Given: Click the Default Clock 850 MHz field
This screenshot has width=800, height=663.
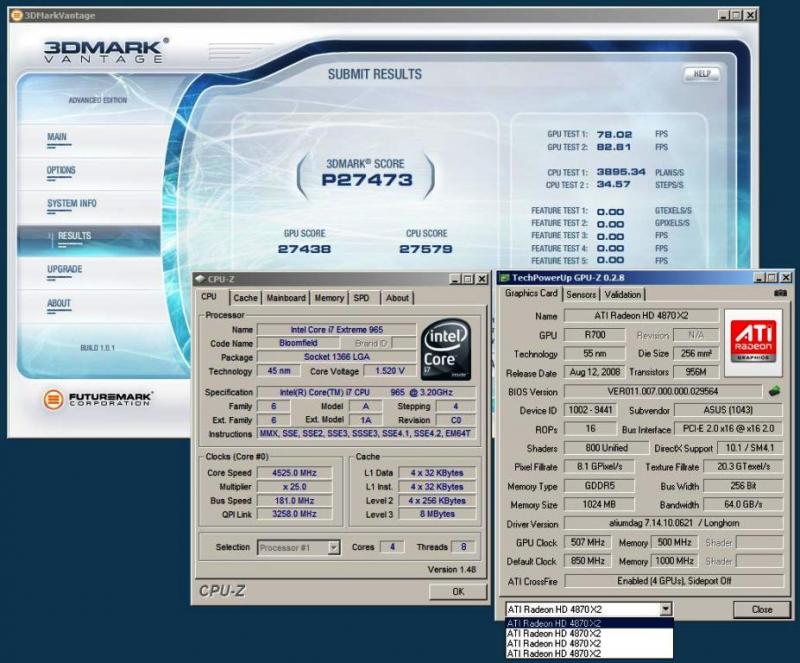Looking at the screenshot, I should click(587, 561).
